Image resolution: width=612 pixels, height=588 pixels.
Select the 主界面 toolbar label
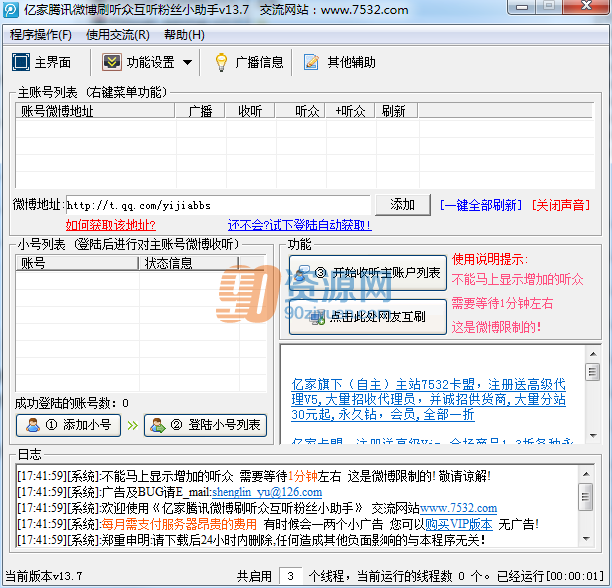point(53,62)
